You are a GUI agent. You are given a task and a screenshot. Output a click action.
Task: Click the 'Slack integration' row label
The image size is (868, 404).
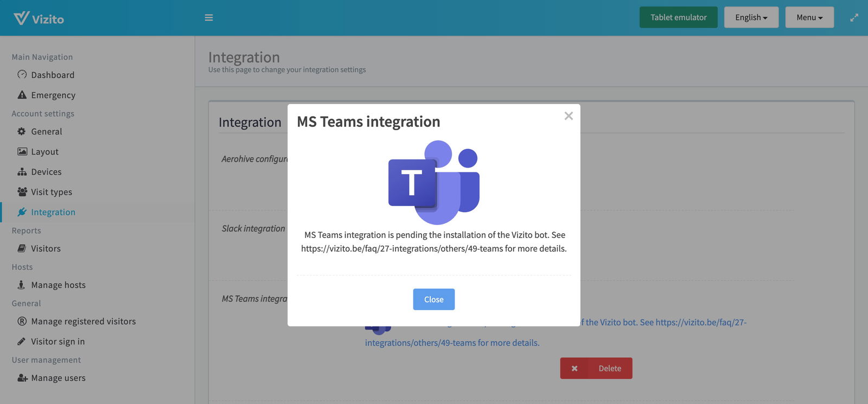tap(253, 228)
